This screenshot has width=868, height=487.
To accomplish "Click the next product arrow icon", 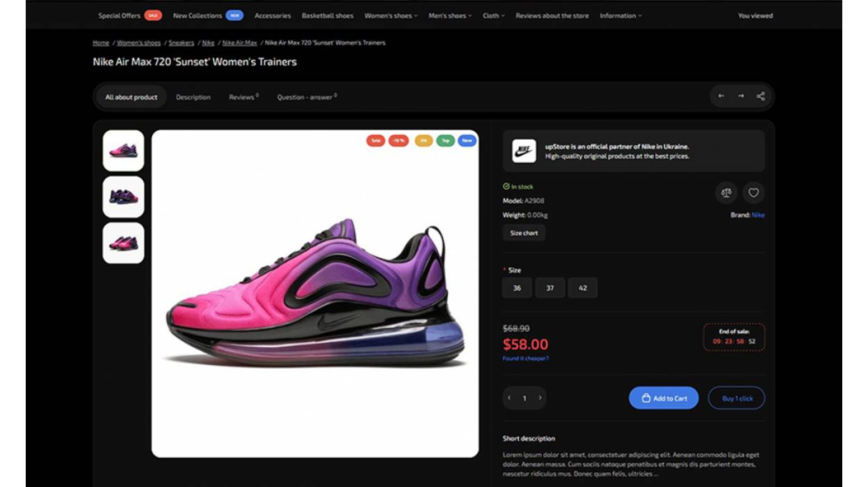I will point(739,97).
